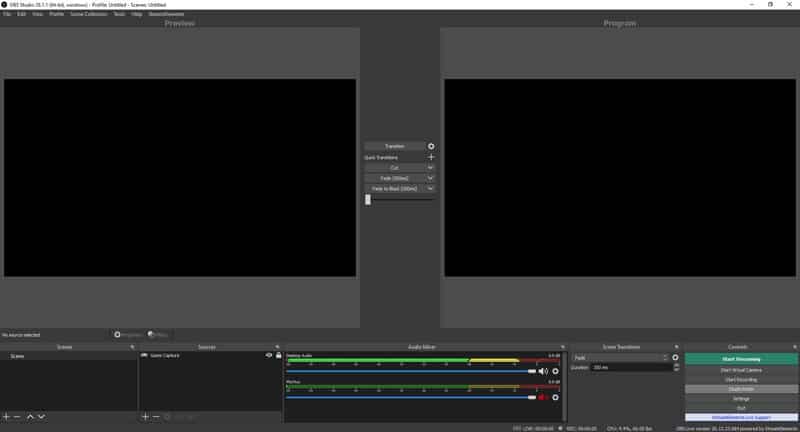The width and height of the screenshot is (800, 432).
Task: Unmute the Mic/Aux red speaker icon
Action: pyautogui.click(x=543, y=397)
